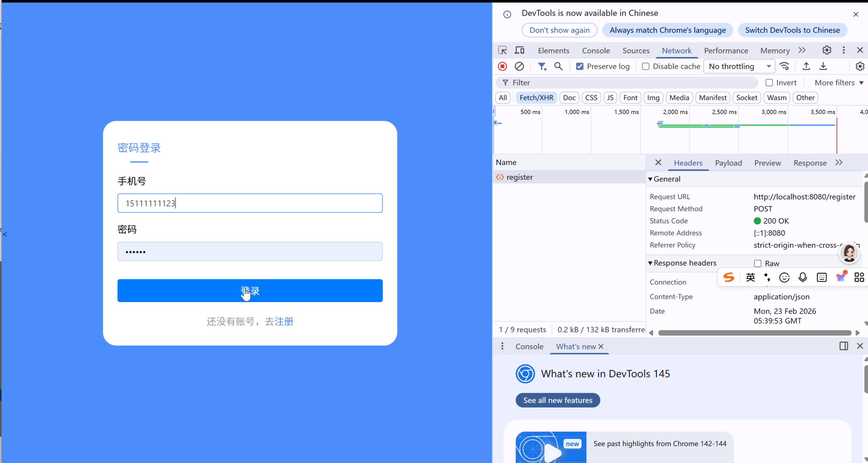
Task: Click the 注册 register link
Action: click(284, 322)
